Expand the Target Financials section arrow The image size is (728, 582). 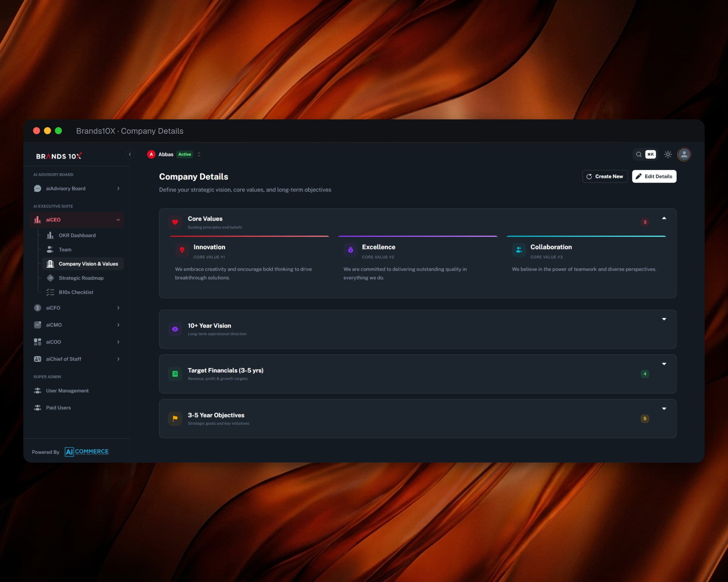pyautogui.click(x=664, y=364)
